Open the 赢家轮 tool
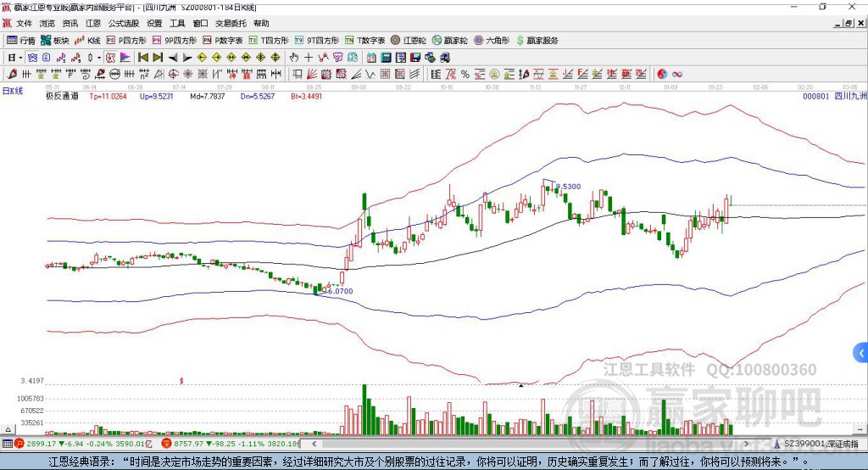This screenshot has width=868, height=470. 449,41
